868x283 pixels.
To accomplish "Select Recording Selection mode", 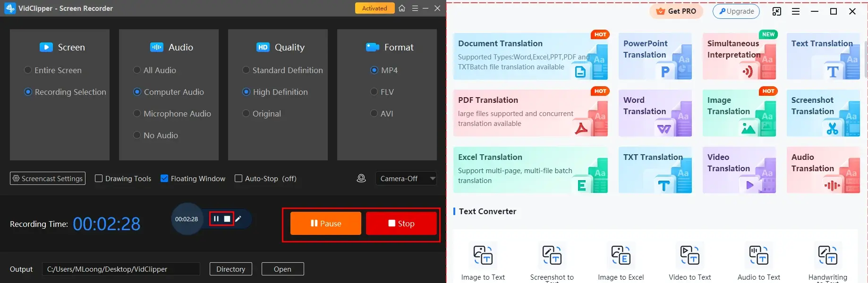I will click(x=65, y=92).
